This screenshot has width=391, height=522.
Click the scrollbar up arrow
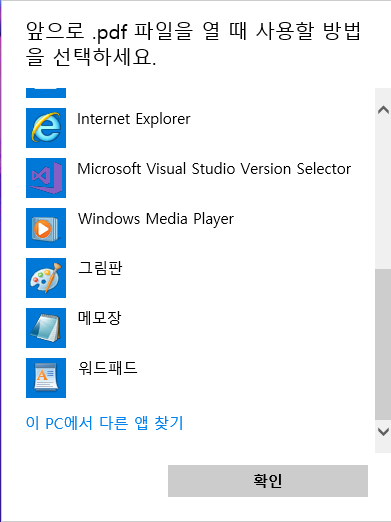tap(383, 110)
